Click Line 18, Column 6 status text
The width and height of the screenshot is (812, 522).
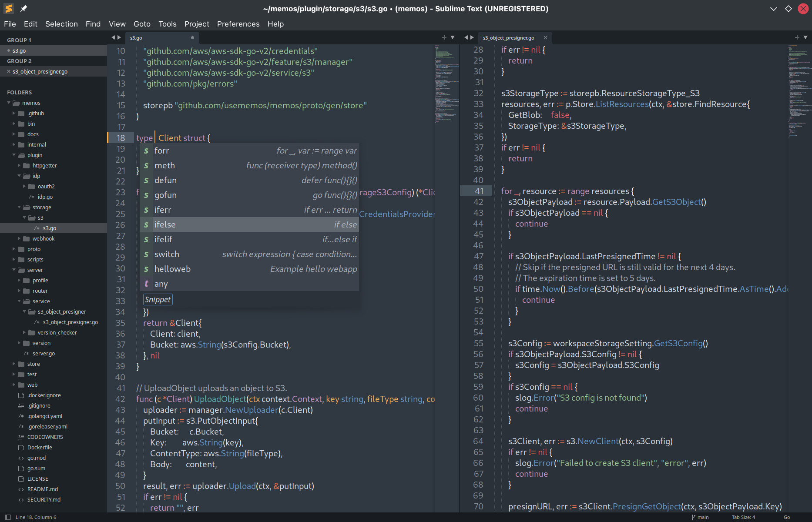pyautogui.click(x=36, y=517)
